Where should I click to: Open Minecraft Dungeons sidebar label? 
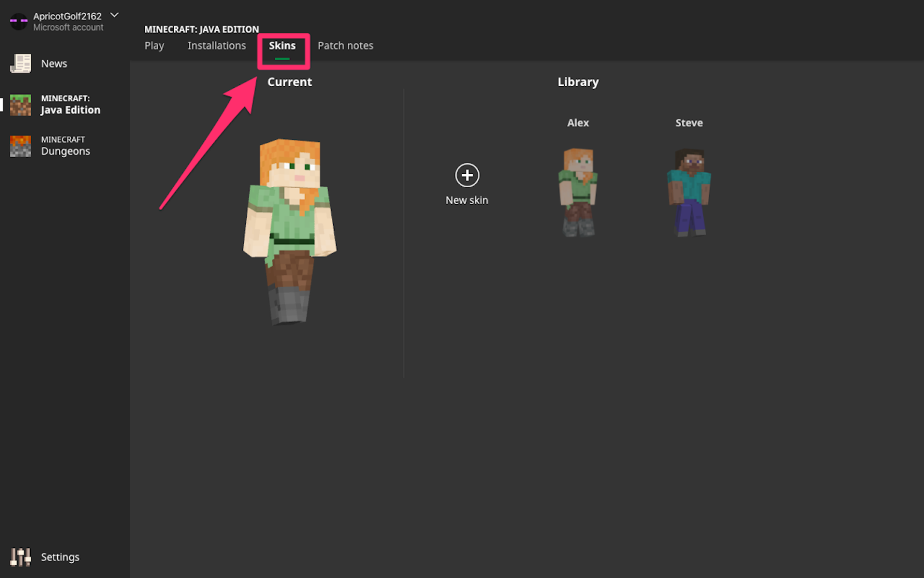click(65, 146)
